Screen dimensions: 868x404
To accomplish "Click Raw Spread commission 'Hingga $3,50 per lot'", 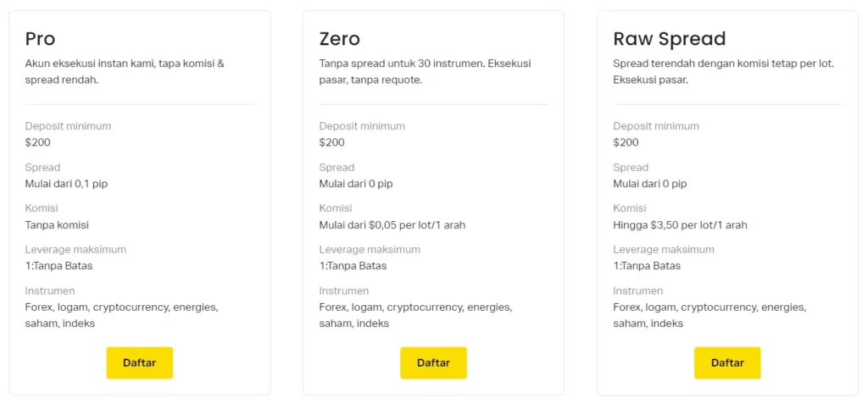I will click(680, 225).
